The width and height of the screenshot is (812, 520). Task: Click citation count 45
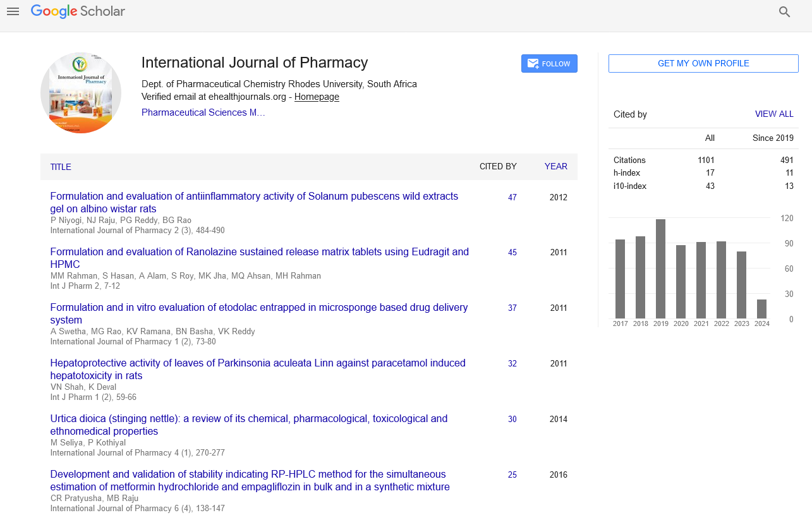[512, 252]
